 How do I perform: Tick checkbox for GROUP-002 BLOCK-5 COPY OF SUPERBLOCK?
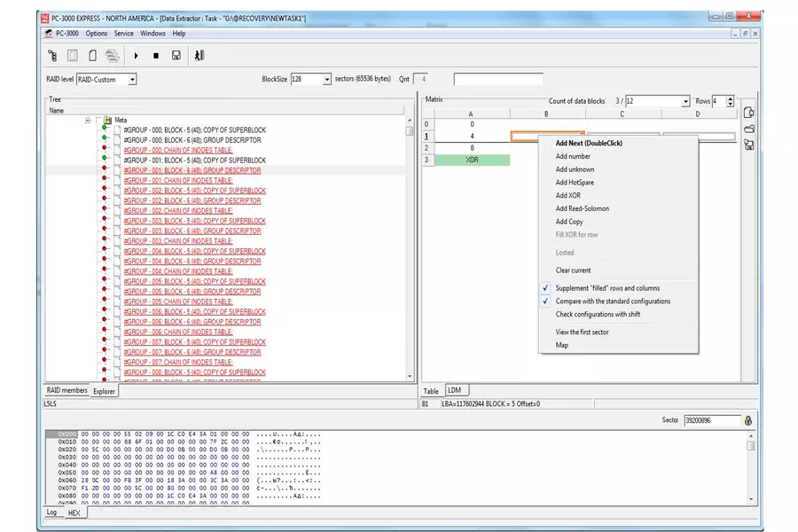tap(118, 191)
